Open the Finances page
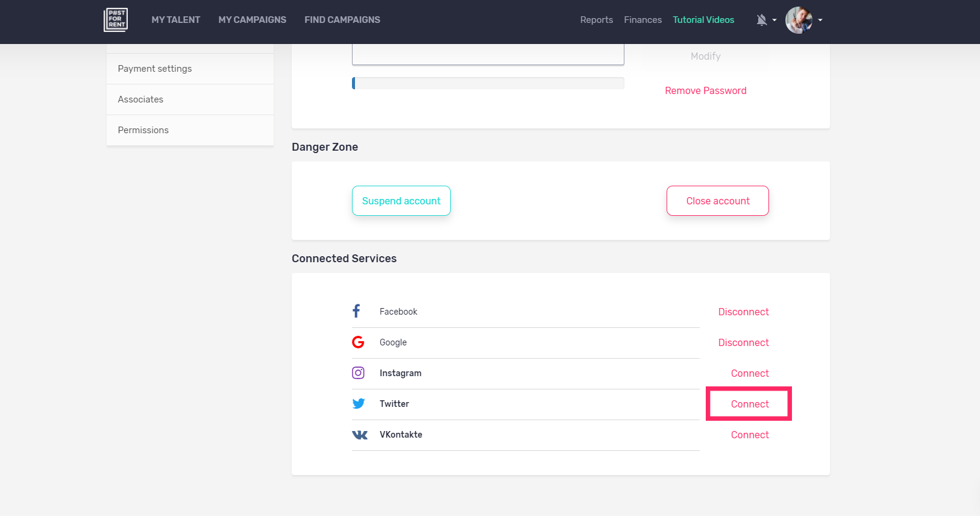 [x=643, y=20]
